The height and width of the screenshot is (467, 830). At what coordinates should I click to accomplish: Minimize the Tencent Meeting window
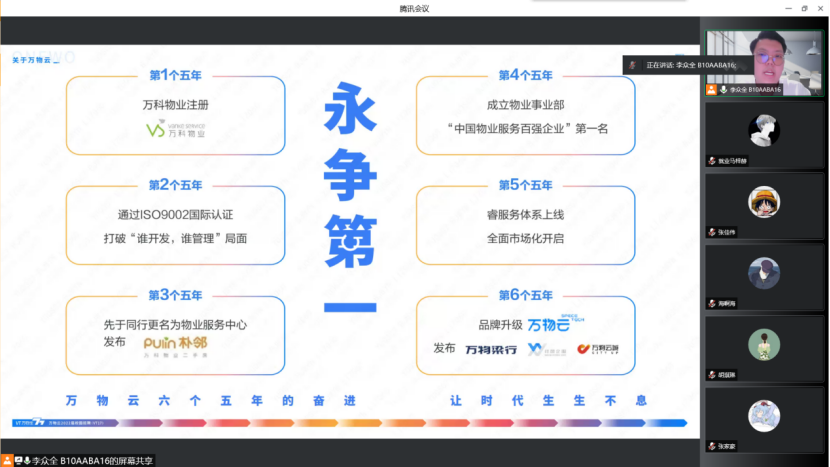point(783,8)
